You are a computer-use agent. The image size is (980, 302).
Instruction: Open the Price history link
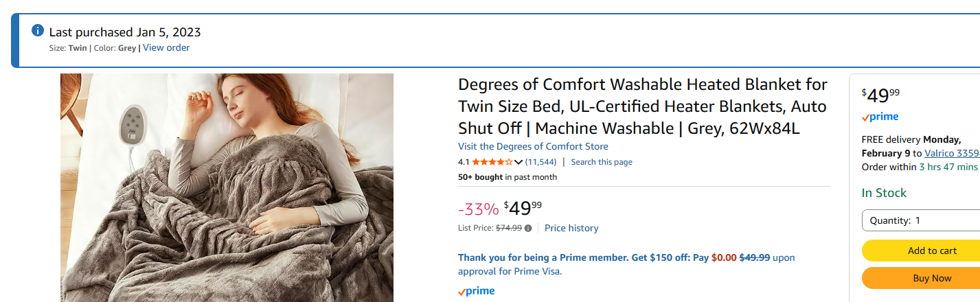tap(571, 228)
